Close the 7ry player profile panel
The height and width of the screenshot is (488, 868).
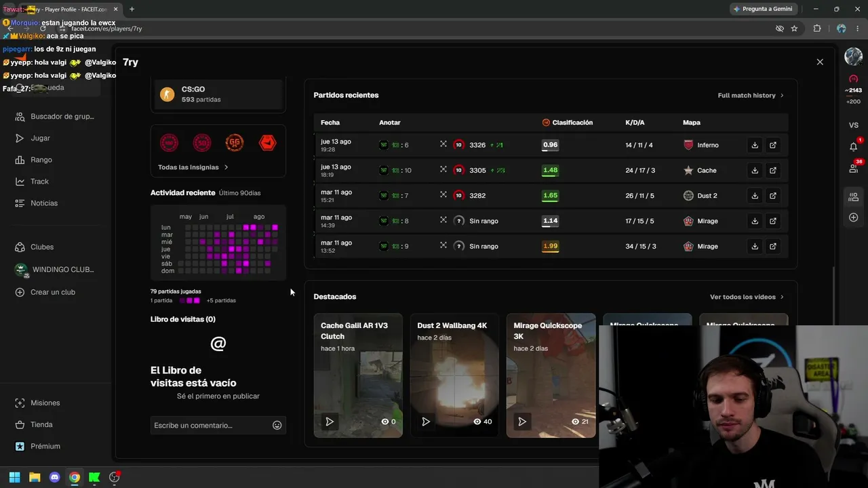(820, 62)
